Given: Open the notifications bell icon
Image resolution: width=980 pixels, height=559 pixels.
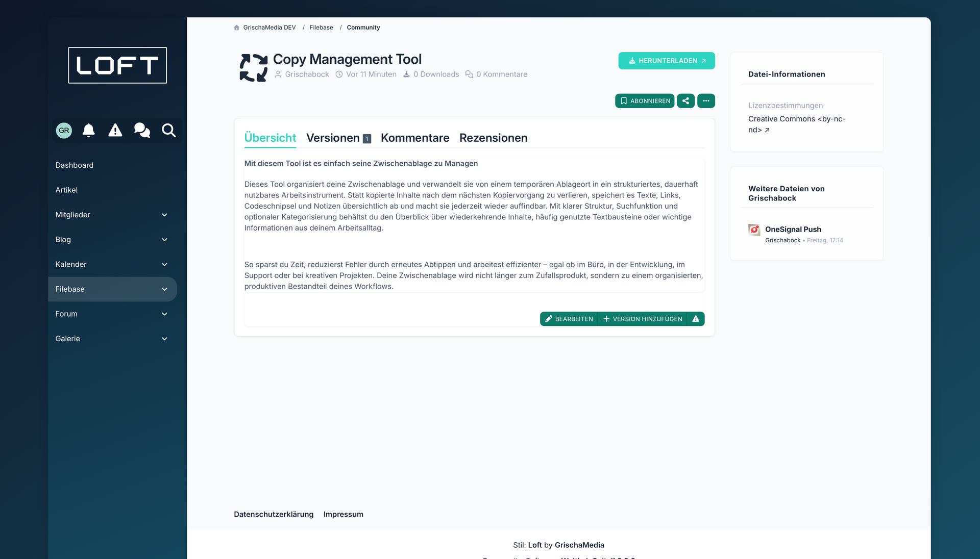Looking at the screenshot, I should coord(89,131).
